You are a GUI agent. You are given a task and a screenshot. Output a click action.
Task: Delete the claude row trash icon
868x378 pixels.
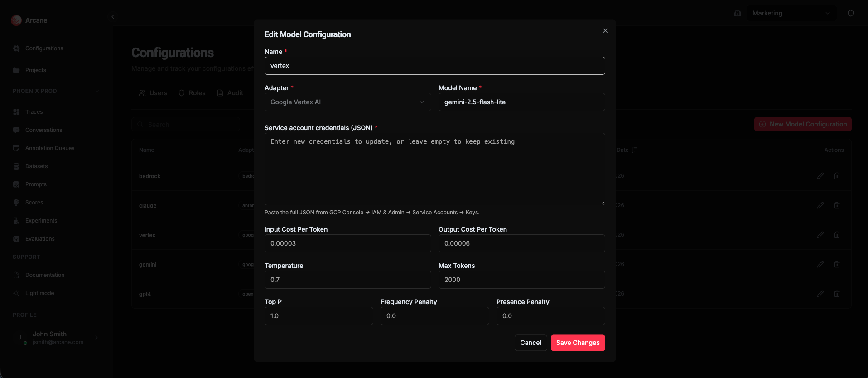pos(837,205)
